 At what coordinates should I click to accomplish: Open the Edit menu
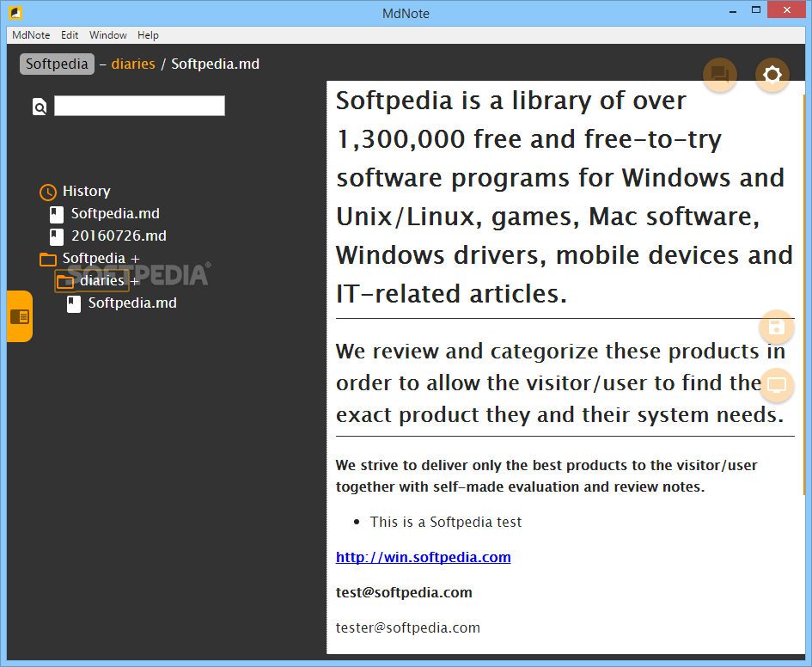point(70,35)
